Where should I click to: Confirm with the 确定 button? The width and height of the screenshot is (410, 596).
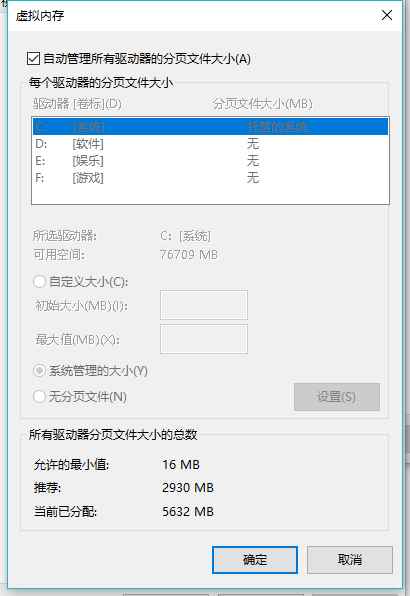255,560
